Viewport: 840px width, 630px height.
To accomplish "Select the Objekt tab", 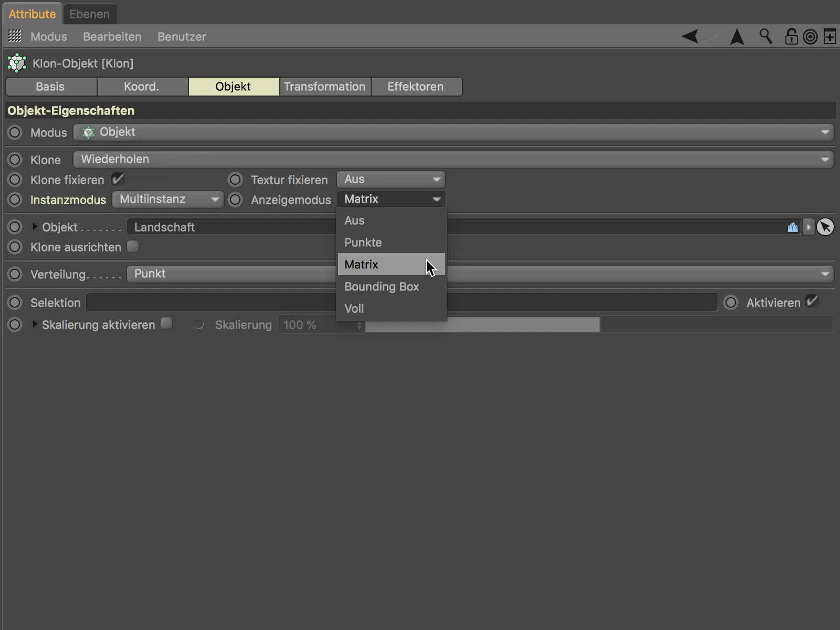I will [x=234, y=87].
